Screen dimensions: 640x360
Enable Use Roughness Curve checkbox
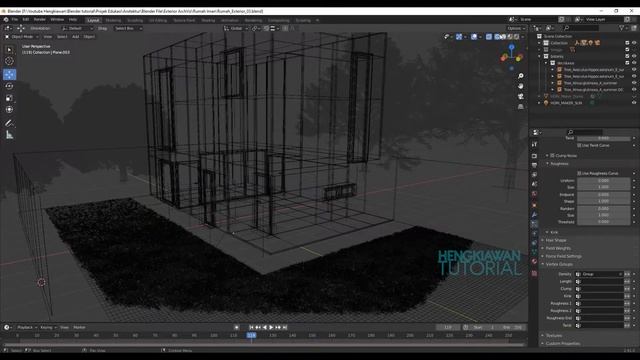point(579,173)
